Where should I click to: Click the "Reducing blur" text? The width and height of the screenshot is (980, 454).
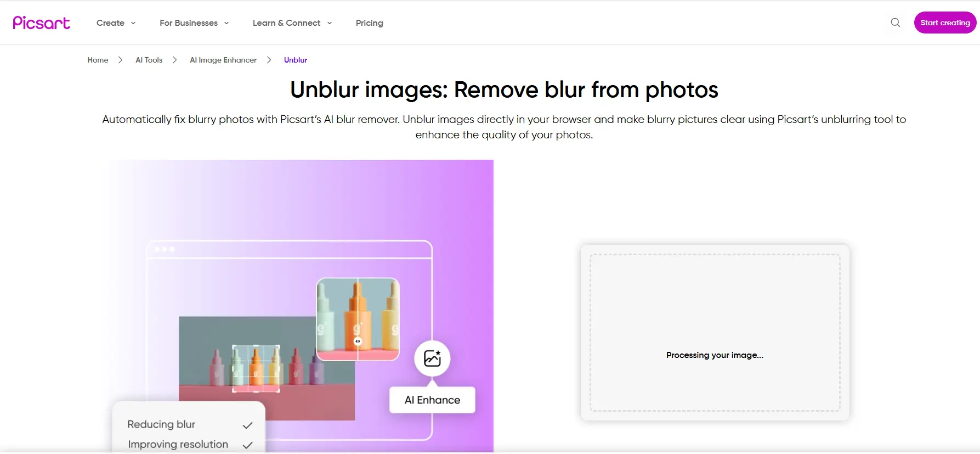pyautogui.click(x=161, y=424)
